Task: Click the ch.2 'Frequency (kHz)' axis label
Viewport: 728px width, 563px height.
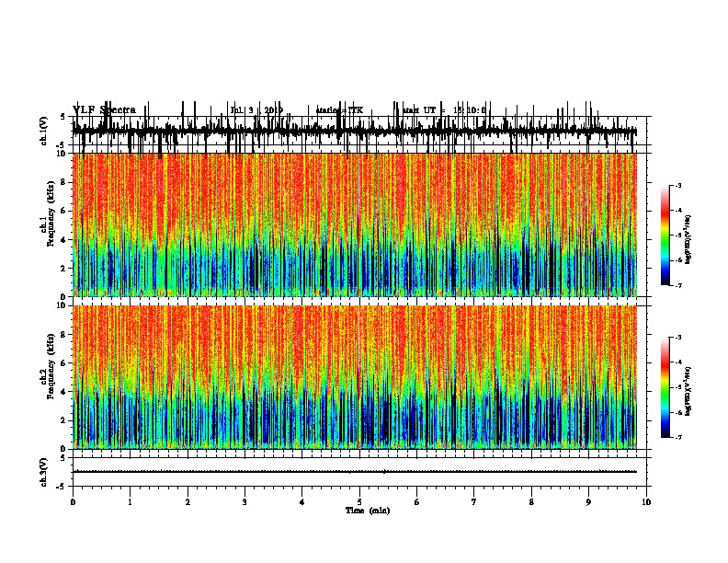Action: [51, 366]
